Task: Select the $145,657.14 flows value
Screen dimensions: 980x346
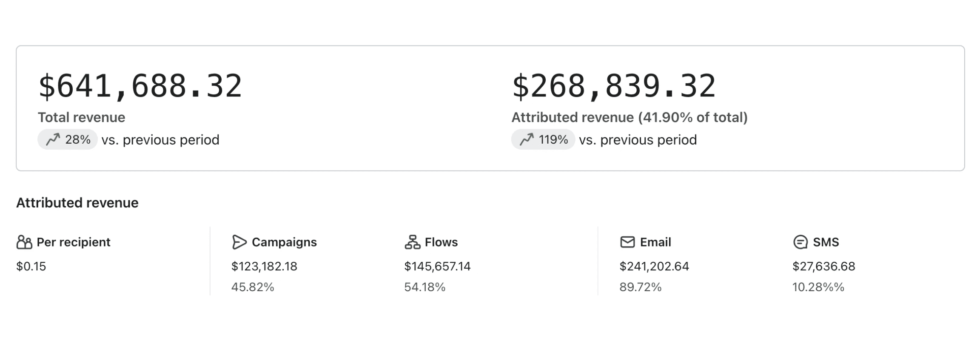Action: 437,267
